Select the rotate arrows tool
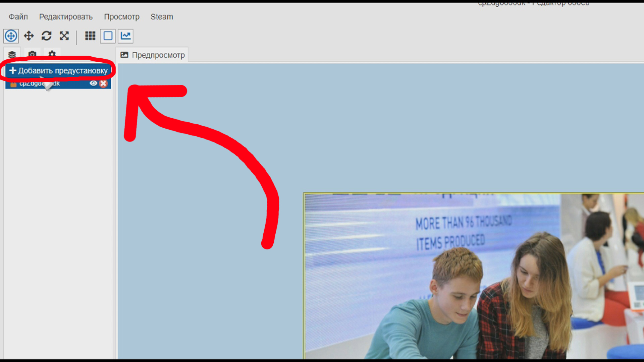 click(x=46, y=36)
